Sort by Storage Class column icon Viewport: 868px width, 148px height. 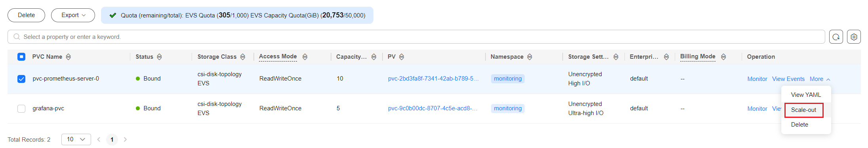[x=243, y=57]
